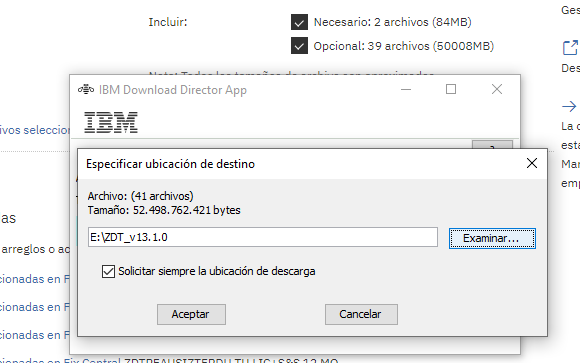Screen dimensions: 580x363
Task: Click the destination path field E:\ZDT_v13.1.0
Action: (x=263, y=237)
